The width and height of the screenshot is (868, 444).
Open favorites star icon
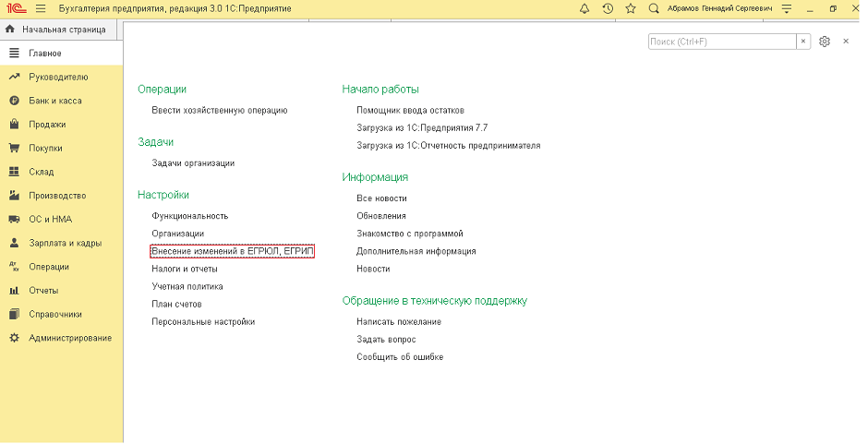pyautogui.click(x=631, y=9)
